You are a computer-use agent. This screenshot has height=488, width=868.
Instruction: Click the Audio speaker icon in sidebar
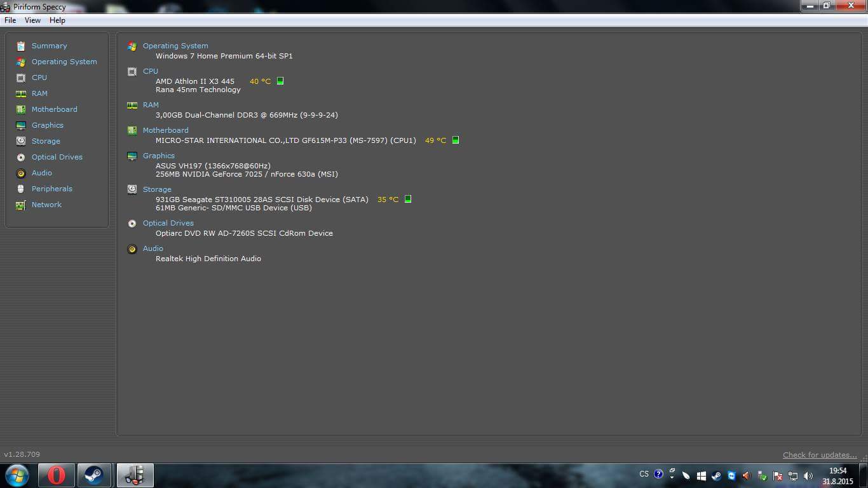click(21, 173)
